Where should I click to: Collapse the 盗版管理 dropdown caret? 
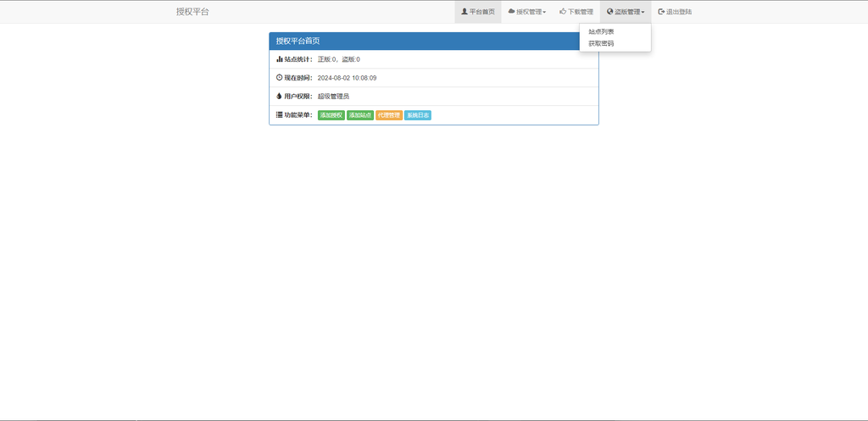643,13
